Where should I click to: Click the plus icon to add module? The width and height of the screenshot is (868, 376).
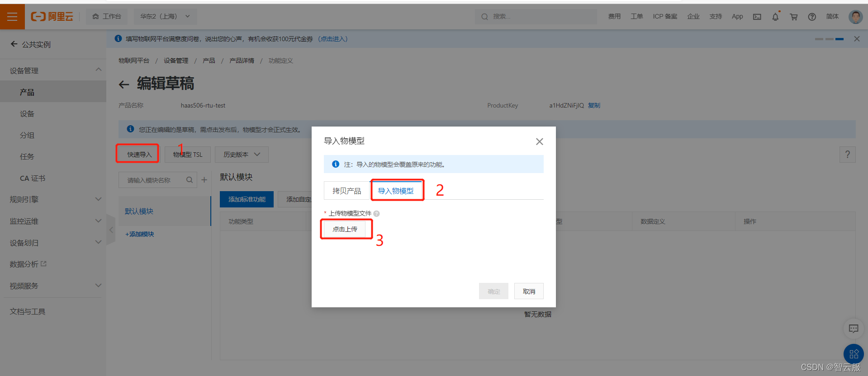(x=204, y=180)
